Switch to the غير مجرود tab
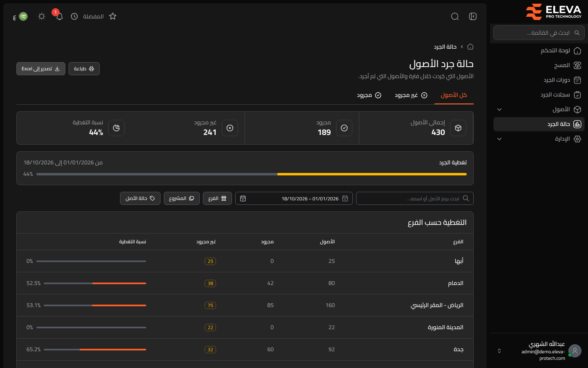This screenshot has width=588, height=368. tap(411, 95)
